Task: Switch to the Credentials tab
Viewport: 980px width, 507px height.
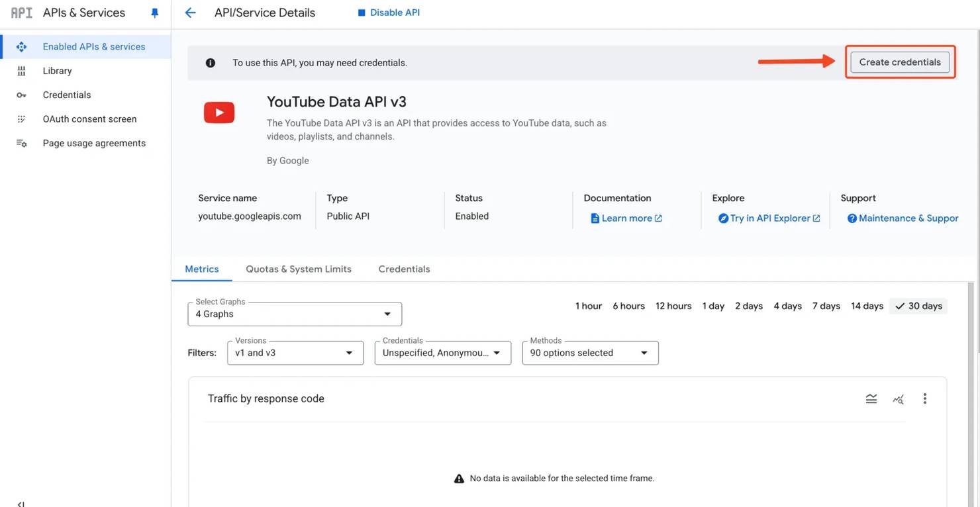Action: pos(404,269)
